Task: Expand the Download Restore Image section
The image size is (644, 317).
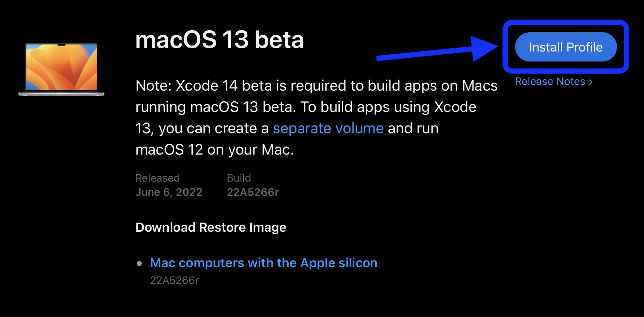Action: 211,227
